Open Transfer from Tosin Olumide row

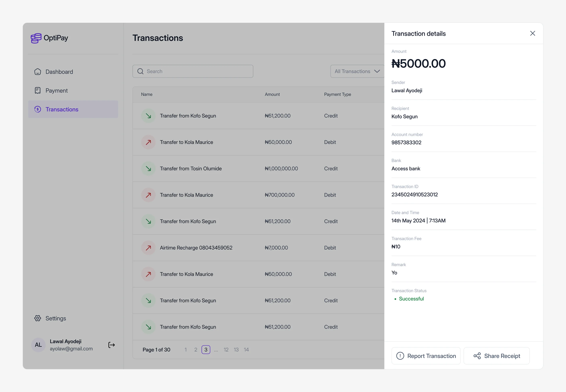[x=258, y=168]
